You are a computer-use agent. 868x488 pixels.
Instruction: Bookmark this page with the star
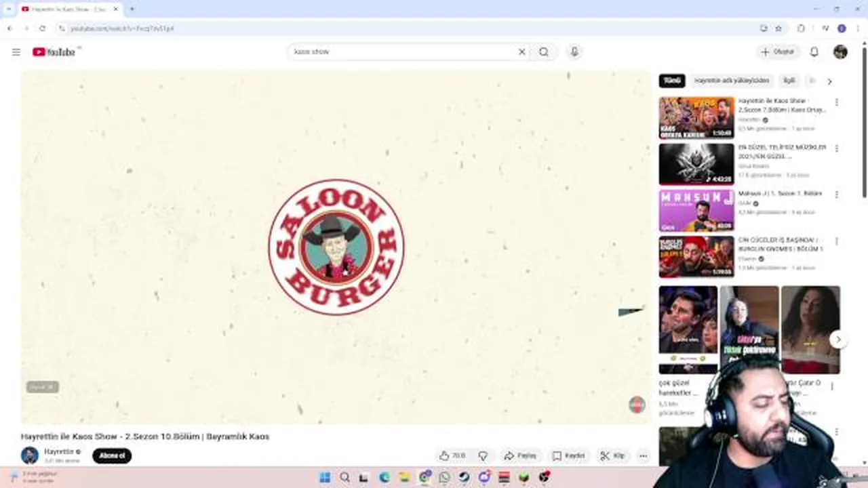[778, 28]
